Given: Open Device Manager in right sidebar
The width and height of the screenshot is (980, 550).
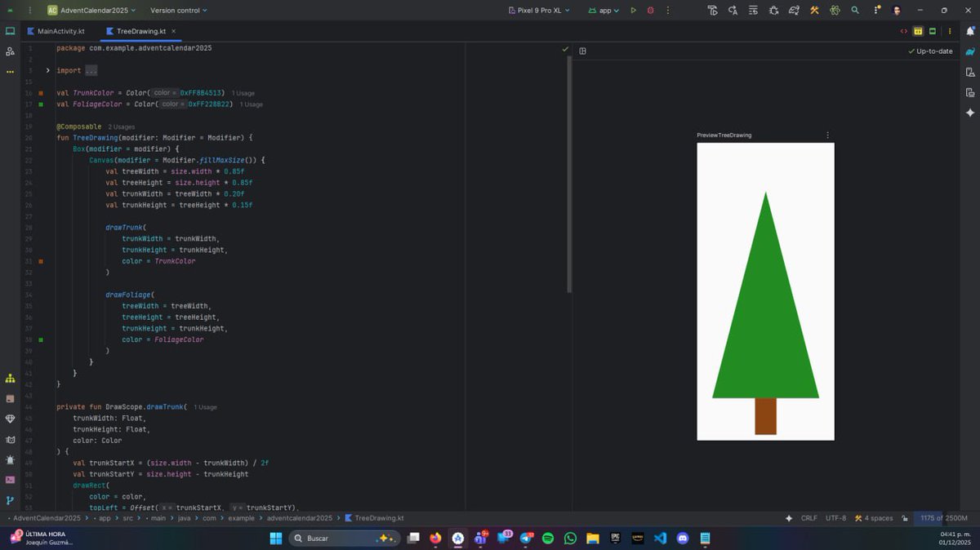Looking at the screenshot, I should (970, 72).
